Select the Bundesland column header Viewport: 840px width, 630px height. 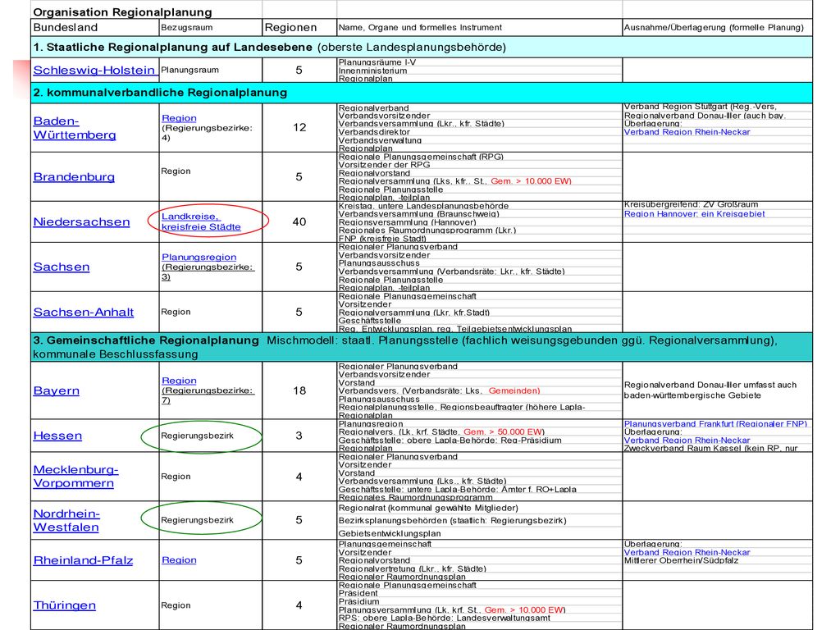point(66,27)
